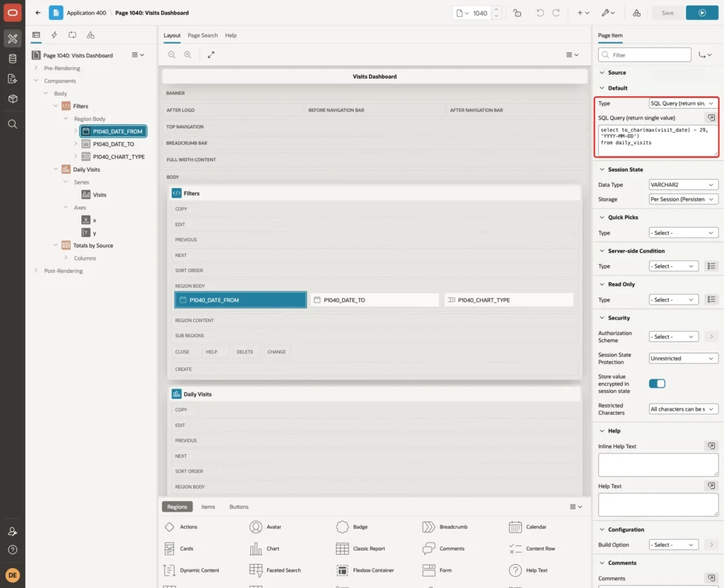The width and height of the screenshot is (724, 588).
Task: Click the property Filter search field
Action: pos(645,55)
